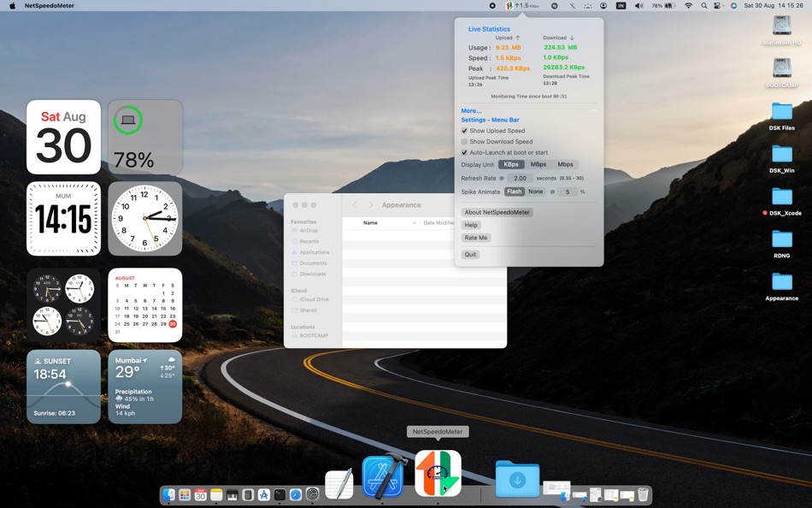Image resolution: width=812 pixels, height=508 pixels.
Task: Click the volume icon in the menu bar
Action: click(638, 5)
